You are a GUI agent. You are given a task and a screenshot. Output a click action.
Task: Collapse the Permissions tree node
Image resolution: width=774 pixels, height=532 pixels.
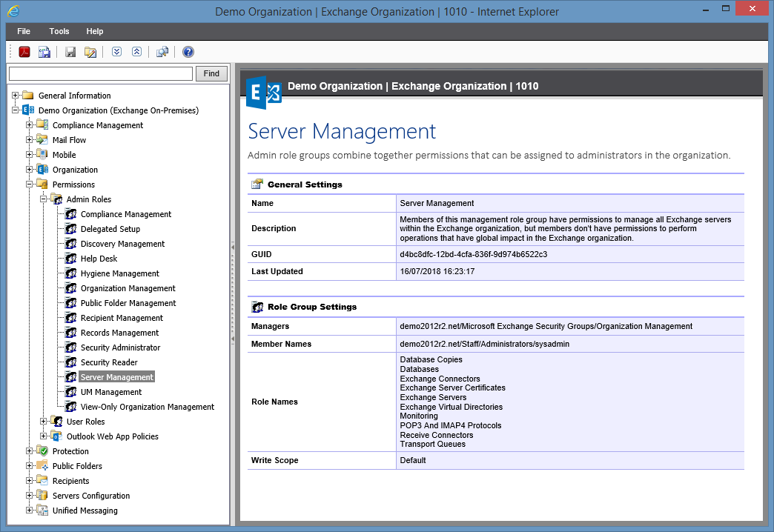click(30, 184)
